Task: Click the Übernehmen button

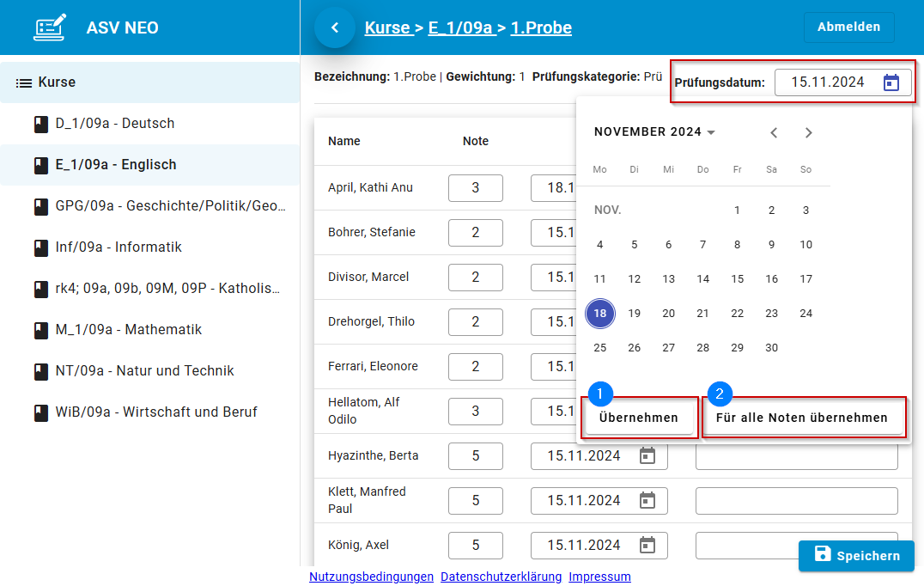Action: pos(639,418)
